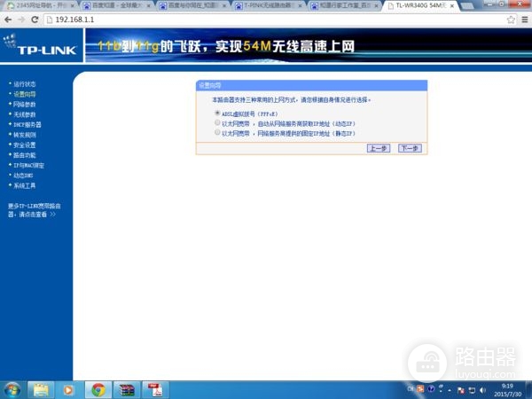This screenshot has width=532, height=399.
Task: Expand 无线参数 menu in sidebar
Action: coord(25,114)
